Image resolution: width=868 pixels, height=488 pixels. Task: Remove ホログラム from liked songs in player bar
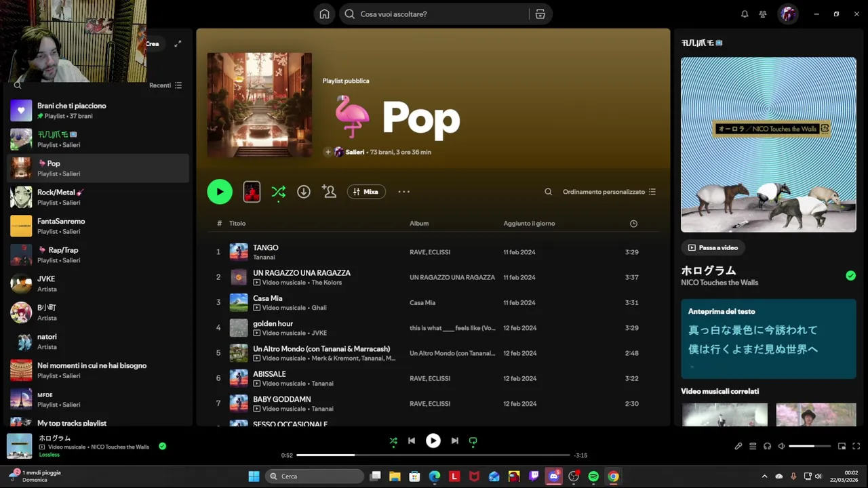point(162,446)
